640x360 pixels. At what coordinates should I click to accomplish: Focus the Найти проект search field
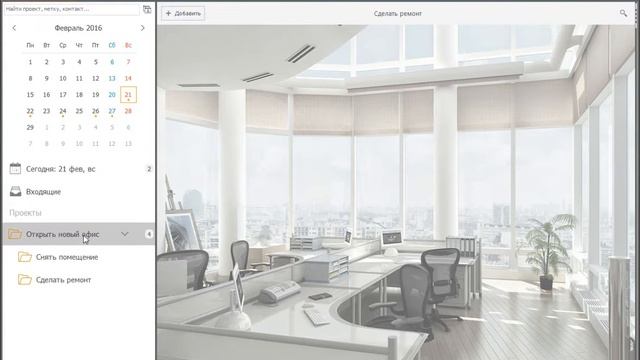tap(72, 9)
